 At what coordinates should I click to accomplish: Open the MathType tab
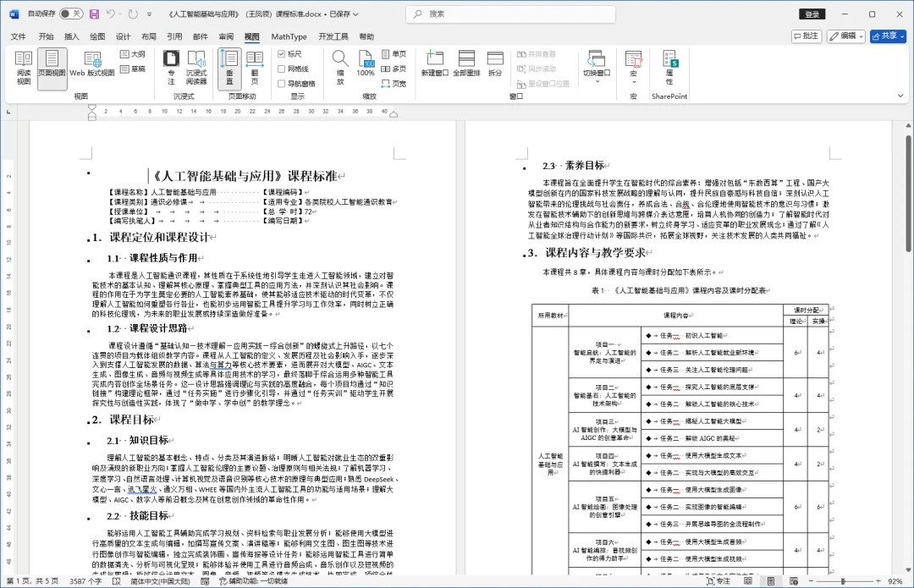point(289,36)
